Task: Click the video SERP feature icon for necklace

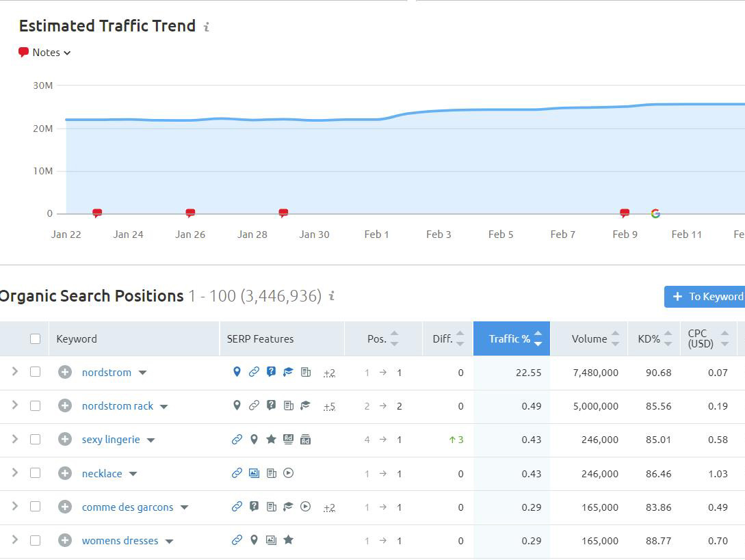Action: (x=289, y=473)
